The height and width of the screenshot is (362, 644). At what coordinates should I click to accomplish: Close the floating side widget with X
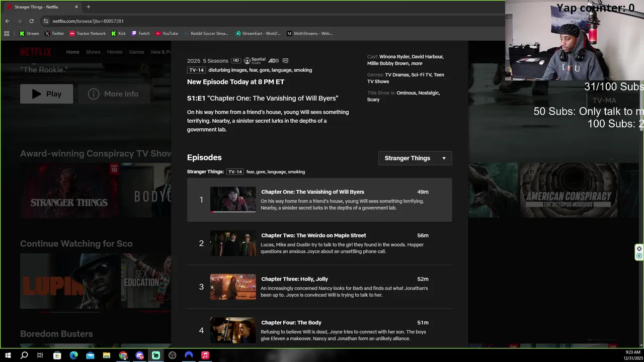click(639, 249)
